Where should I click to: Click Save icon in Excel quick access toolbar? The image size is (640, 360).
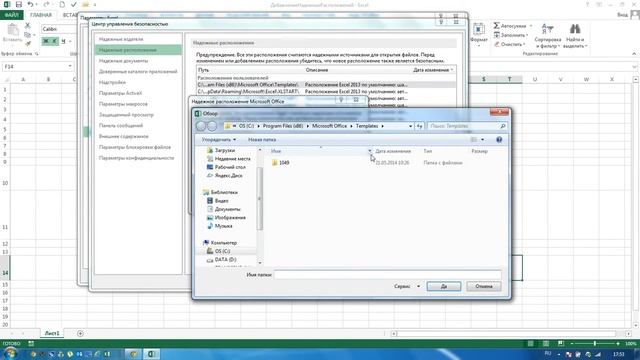click(18, 4)
